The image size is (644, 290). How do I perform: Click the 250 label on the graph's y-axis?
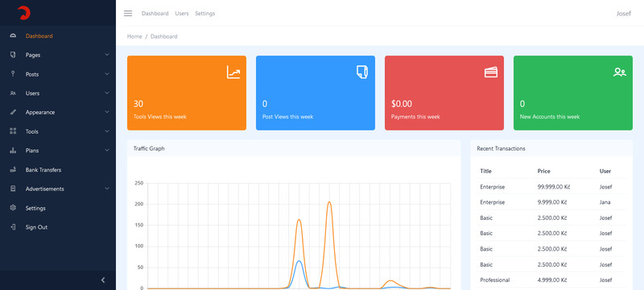[138, 183]
